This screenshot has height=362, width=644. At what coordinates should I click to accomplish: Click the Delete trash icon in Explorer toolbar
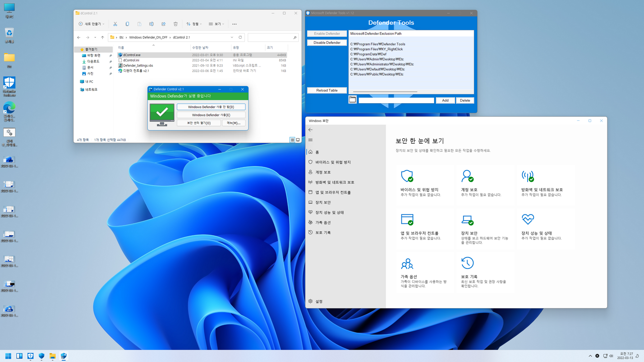(175, 24)
